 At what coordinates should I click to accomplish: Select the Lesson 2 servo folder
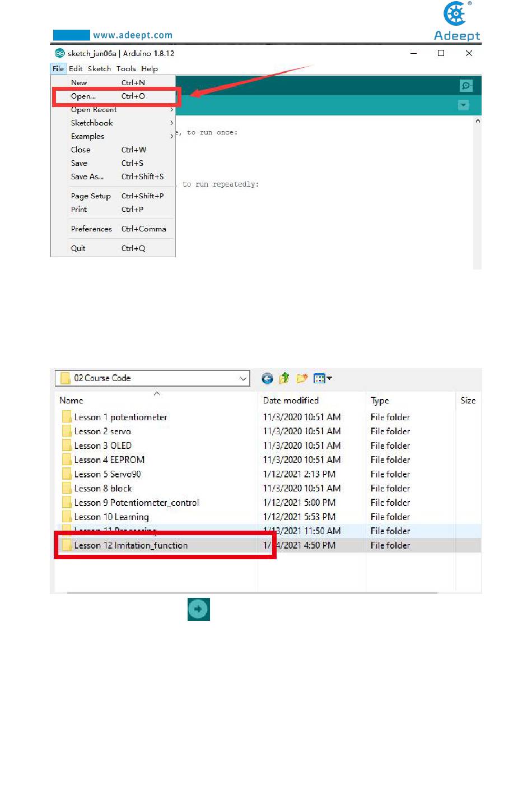(x=102, y=431)
